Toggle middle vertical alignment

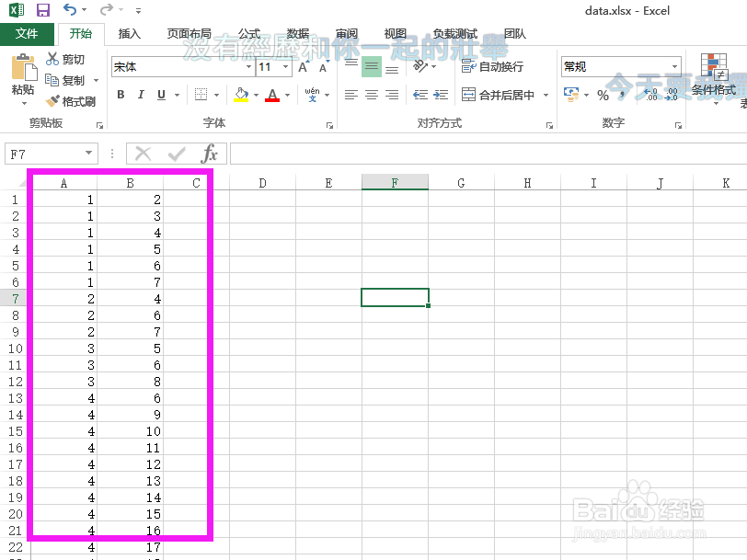pos(372,66)
